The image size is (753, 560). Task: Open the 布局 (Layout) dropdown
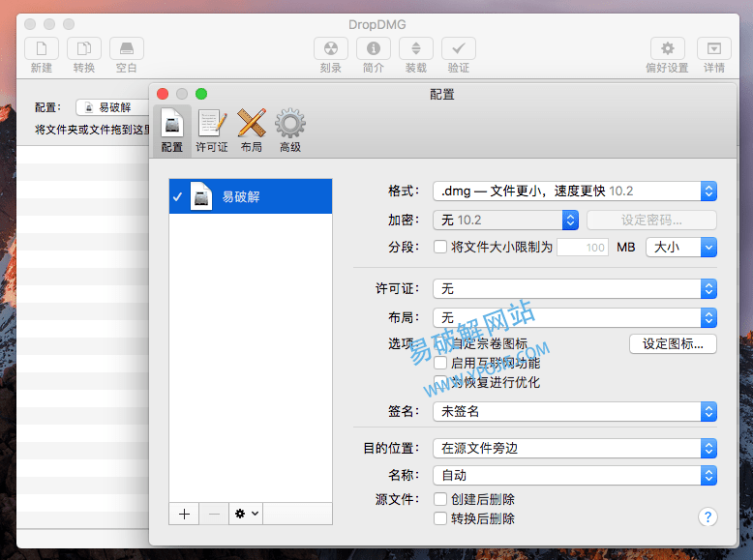click(x=575, y=317)
